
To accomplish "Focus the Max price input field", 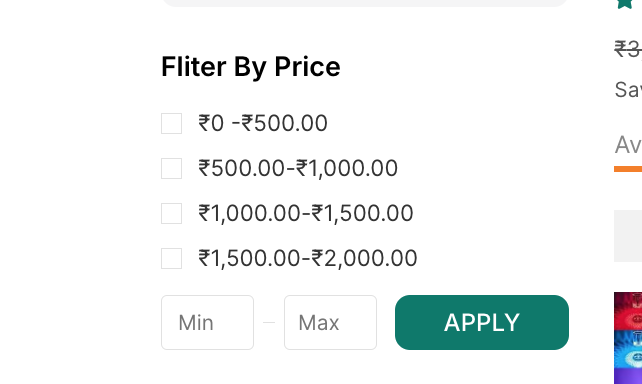I will pos(330,323).
